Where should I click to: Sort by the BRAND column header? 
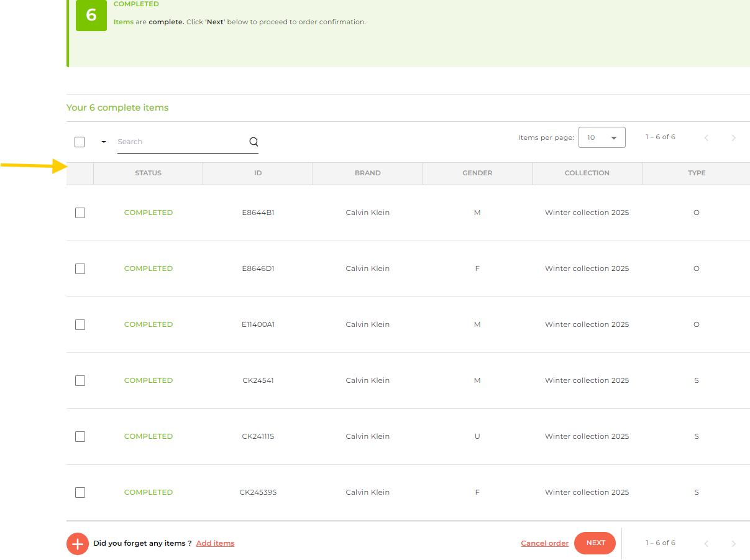367,173
